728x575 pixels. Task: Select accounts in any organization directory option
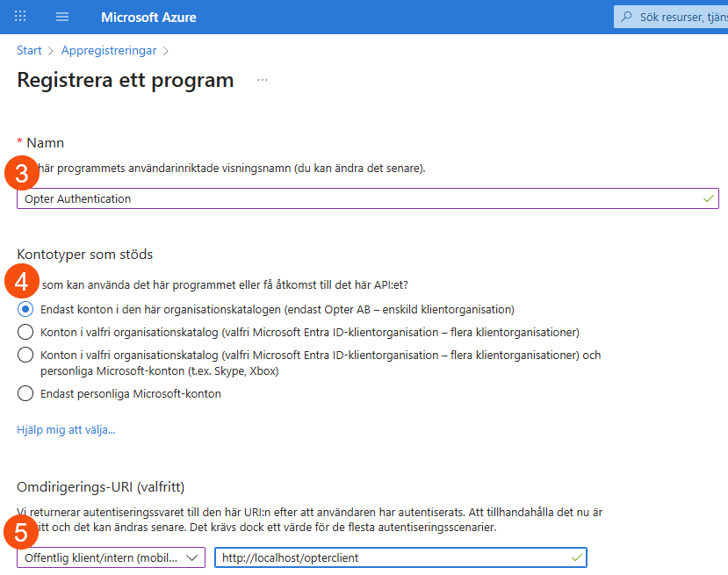tap(26, 332)
